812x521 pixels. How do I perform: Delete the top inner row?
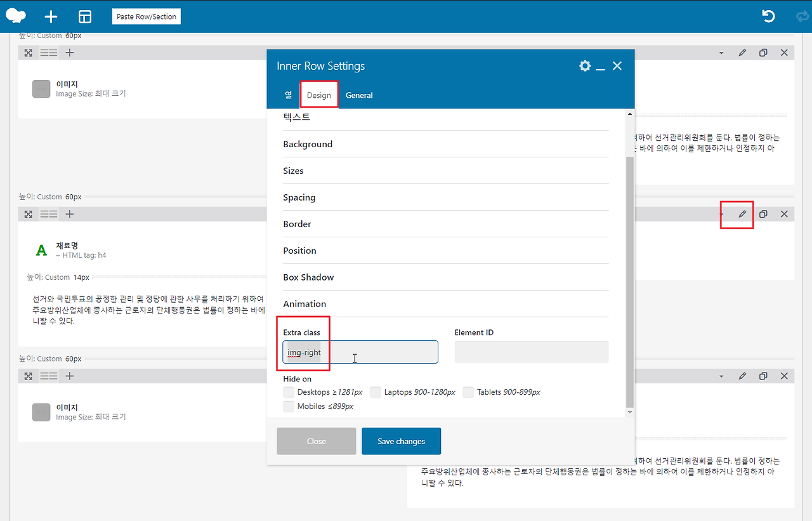(784, 53)
